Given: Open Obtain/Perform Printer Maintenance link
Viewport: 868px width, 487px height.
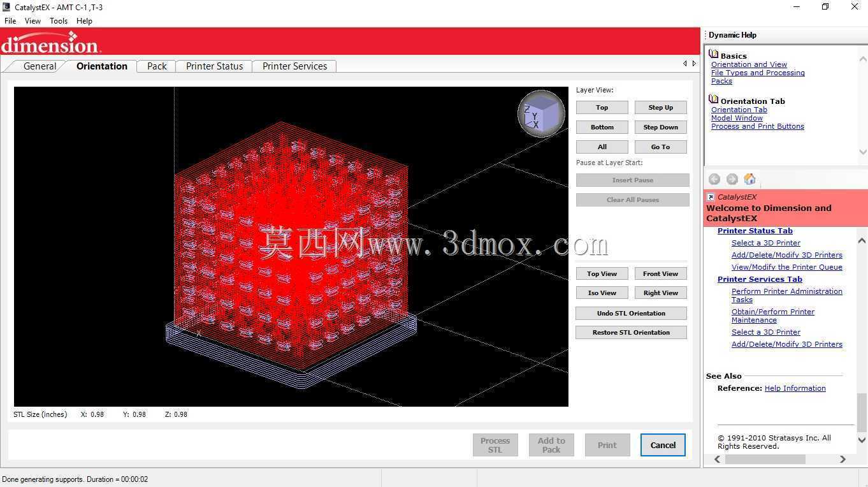Looking at the screenshot, I should [773, 316].
